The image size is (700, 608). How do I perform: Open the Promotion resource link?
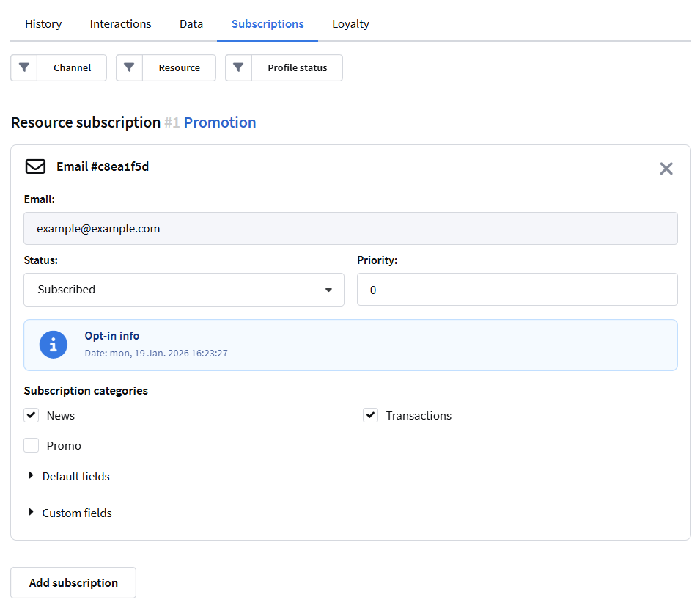point(220,122)
